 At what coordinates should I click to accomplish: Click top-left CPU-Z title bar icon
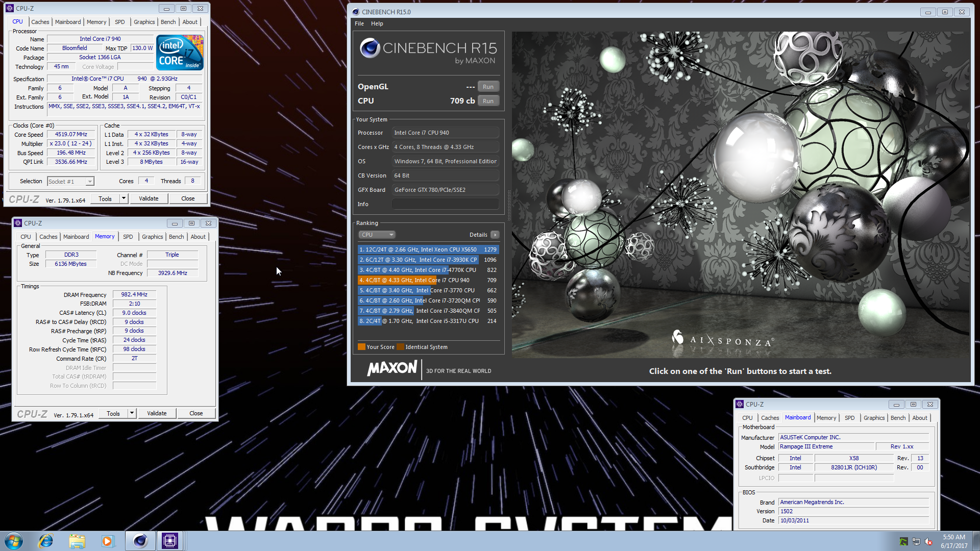tap(10, 8)
